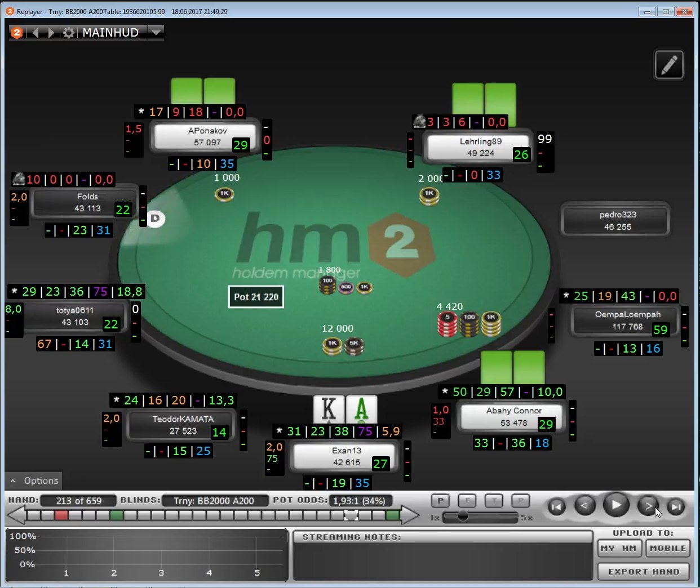Go to previous HUD with left arrow
The width and height of the screenshot is (700, 588).
[x=36, y=33]
